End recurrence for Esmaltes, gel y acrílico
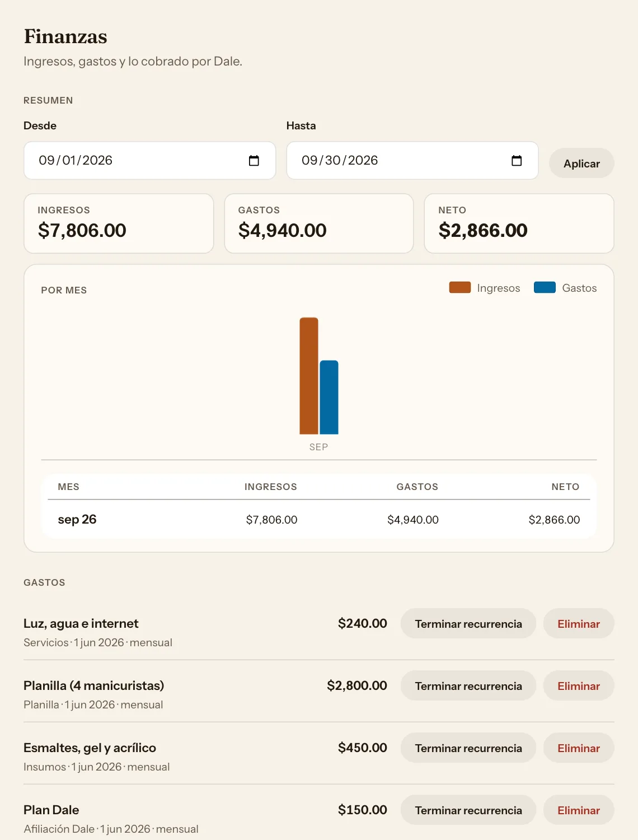 tap(468, 748)
